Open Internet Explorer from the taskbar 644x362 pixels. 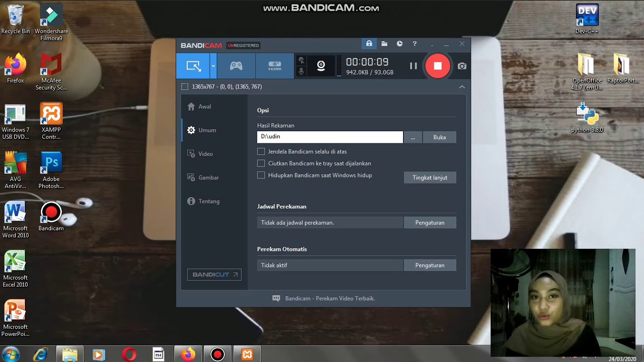[41, 354]
